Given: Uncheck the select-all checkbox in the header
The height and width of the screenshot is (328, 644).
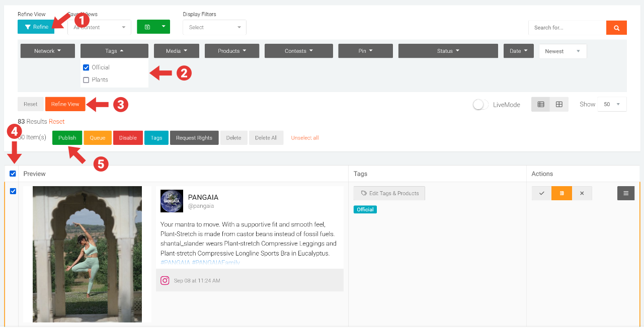Looking at the screenshot, I should 12,173.
